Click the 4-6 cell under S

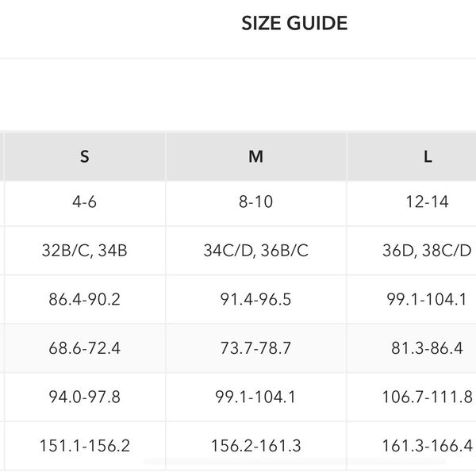(x=85, y=202)
